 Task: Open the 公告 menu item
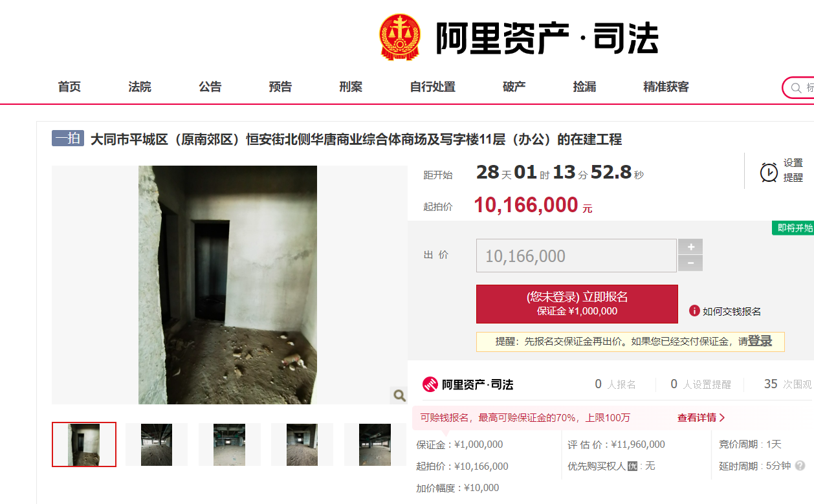(210, 87)
